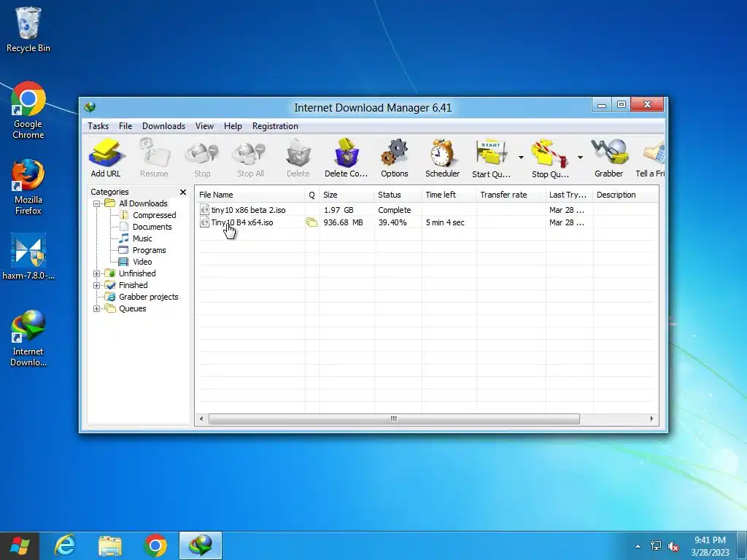Select the Unfinished folder label
This screenshot has height=560, width=747.
click(137, 274)
